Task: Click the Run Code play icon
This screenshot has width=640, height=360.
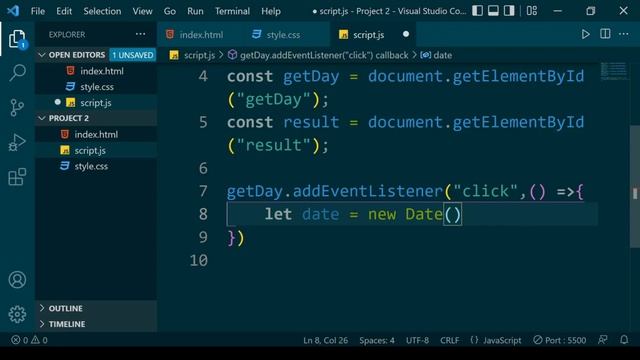Action: click(585, 34)
